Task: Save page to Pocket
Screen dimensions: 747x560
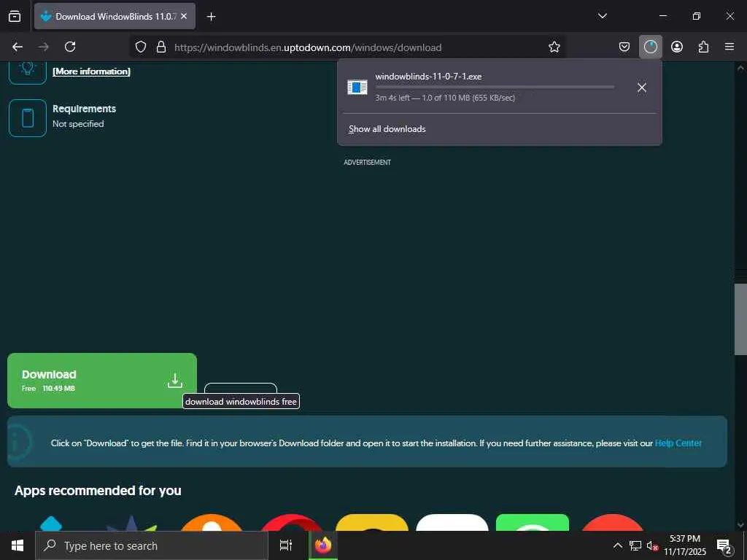Action: click(x=624, y=47)
